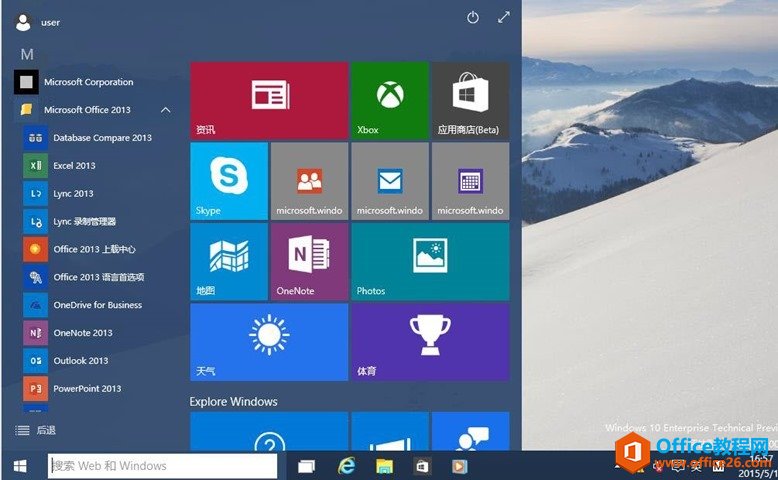Image resolution: width=778 pixels, height=480 pixels.
Task: Open the 资讯 news tile
Action: [269, 100]
